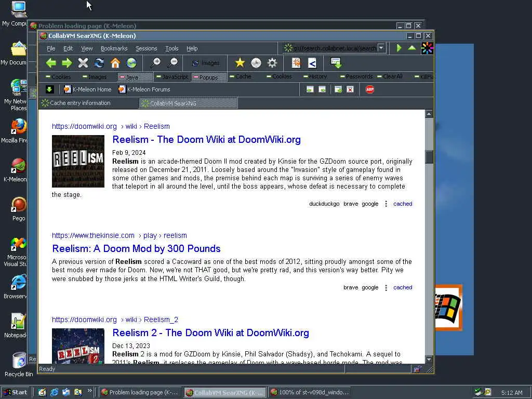
Task: Open the three-dot menu of the Reelism wiki result
Action: (x=386, y=204)
